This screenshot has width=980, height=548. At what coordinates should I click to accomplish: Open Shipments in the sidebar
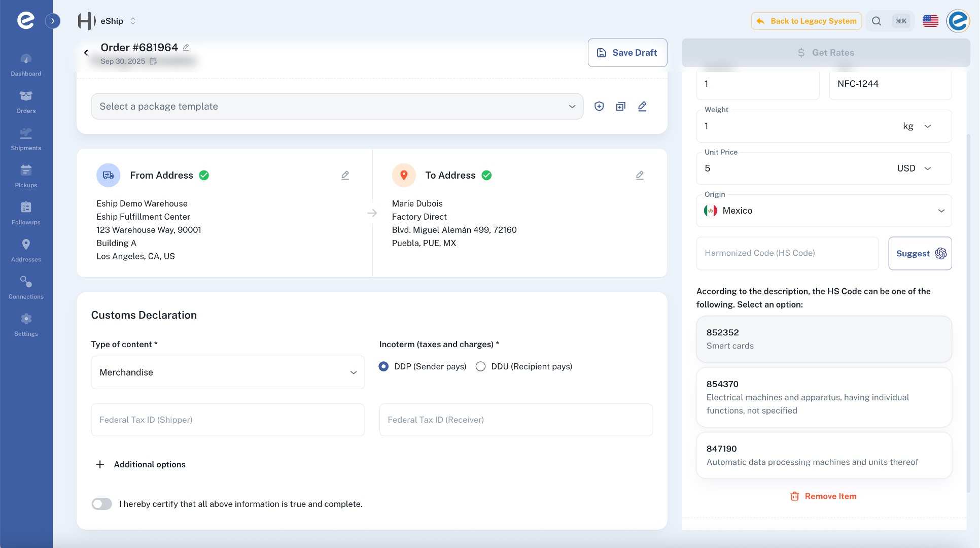click(26, 139)
